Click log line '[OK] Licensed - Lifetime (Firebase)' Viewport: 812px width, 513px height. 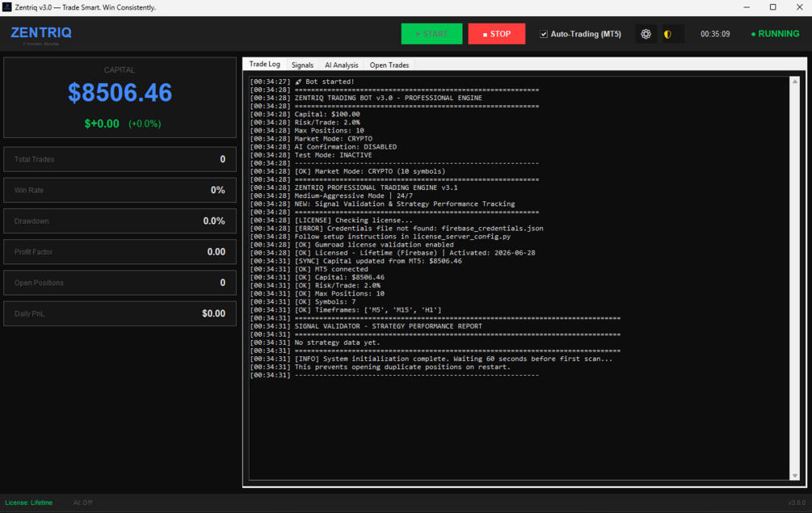[393, 253]
